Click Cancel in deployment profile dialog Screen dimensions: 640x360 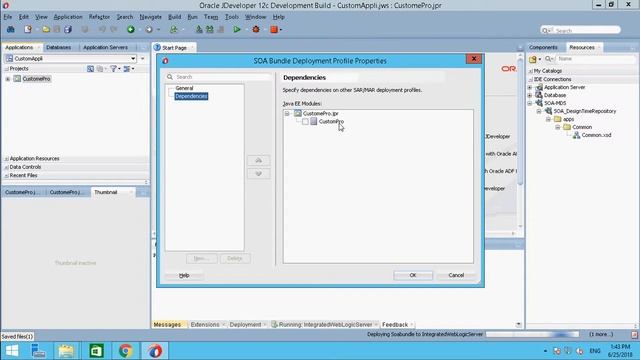[456, 275]
